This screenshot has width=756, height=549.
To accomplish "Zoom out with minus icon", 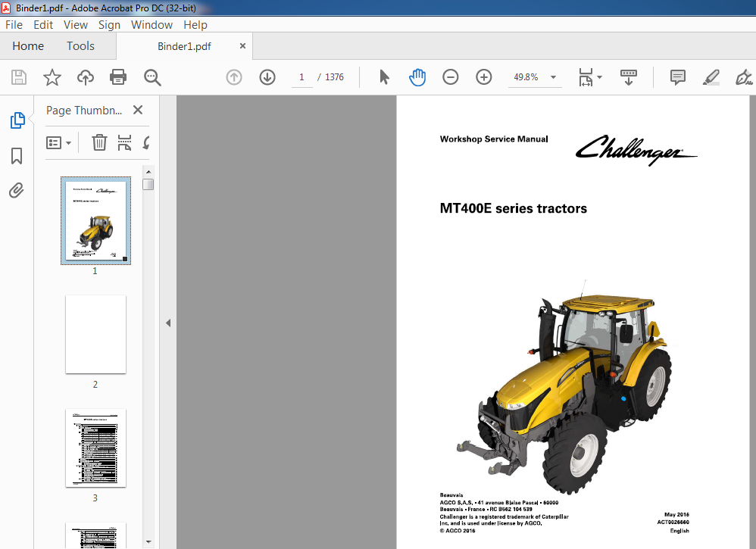I will (450, 77).
